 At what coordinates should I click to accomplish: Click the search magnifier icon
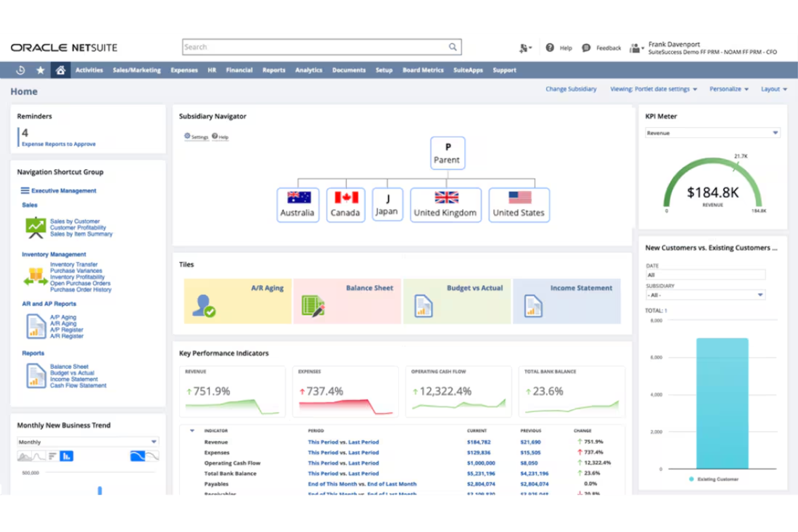453,47
